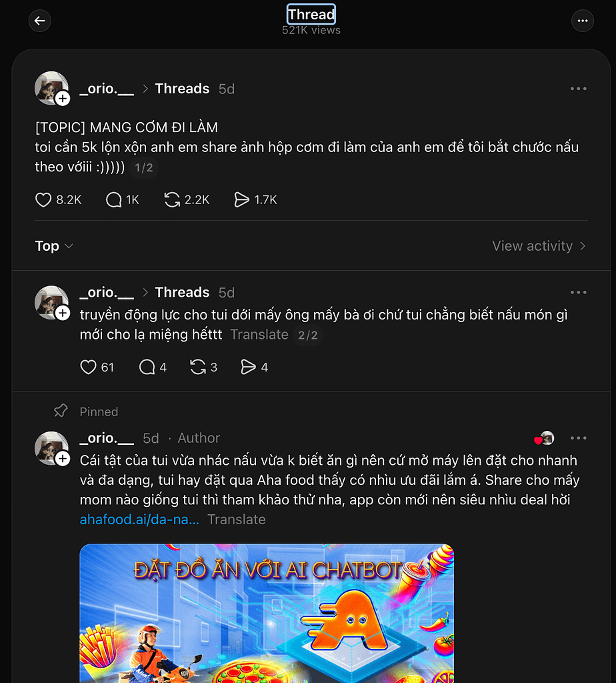The image size is (616, 683).
Task: Open more options on the main post
Action: tap(578, 89)
